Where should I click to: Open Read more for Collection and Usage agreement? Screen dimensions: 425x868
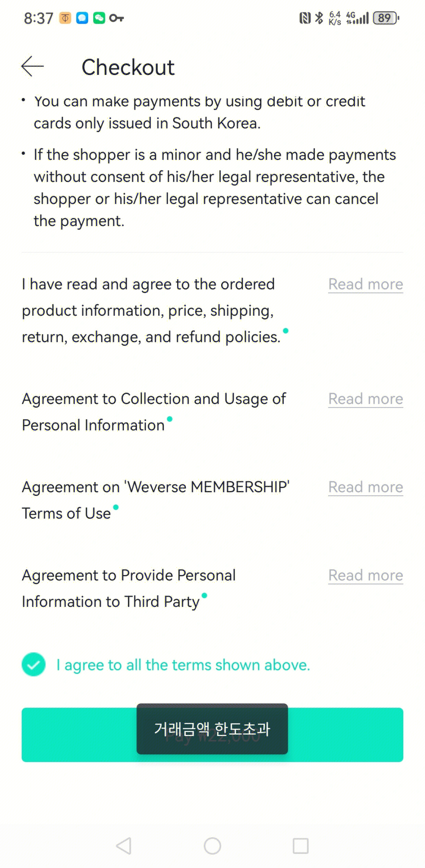[x=366, y=399]
